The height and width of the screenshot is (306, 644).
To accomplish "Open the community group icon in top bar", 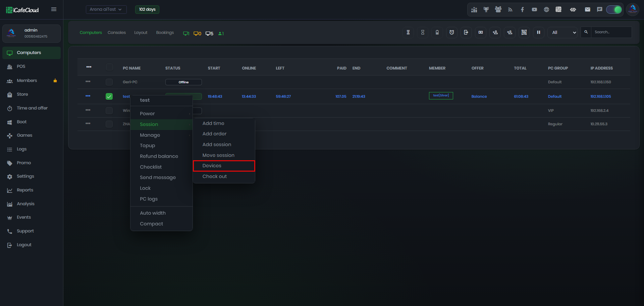I will (x=498, y=10).
